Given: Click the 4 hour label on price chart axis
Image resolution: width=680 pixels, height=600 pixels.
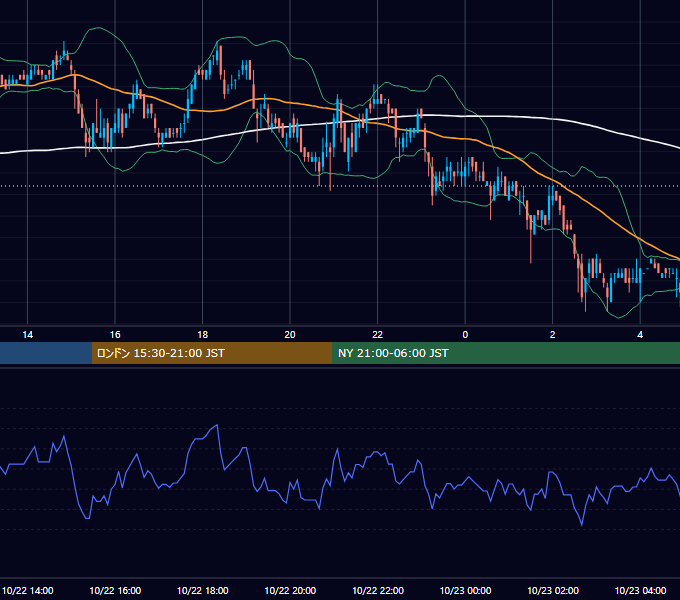Looking at the screenshot, I should click(640, 335).
